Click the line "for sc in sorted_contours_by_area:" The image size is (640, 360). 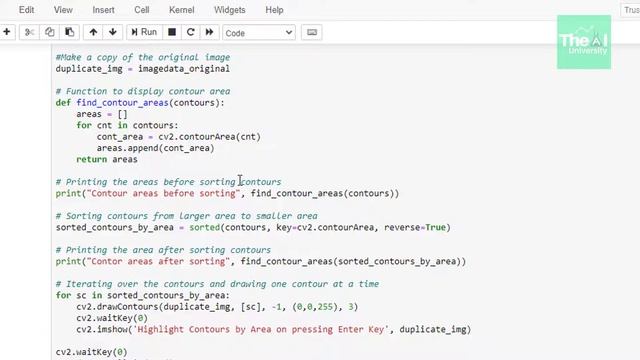pyautogui.click(x=142, y=295)
